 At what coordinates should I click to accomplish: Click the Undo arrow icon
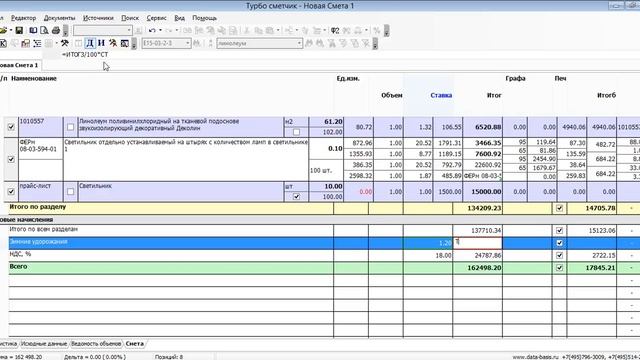pyautogui.click(x=152, y=30)
